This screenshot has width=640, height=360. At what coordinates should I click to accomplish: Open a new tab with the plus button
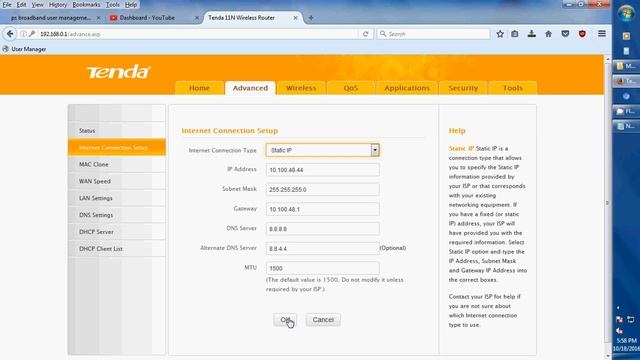tap(311, 18)
